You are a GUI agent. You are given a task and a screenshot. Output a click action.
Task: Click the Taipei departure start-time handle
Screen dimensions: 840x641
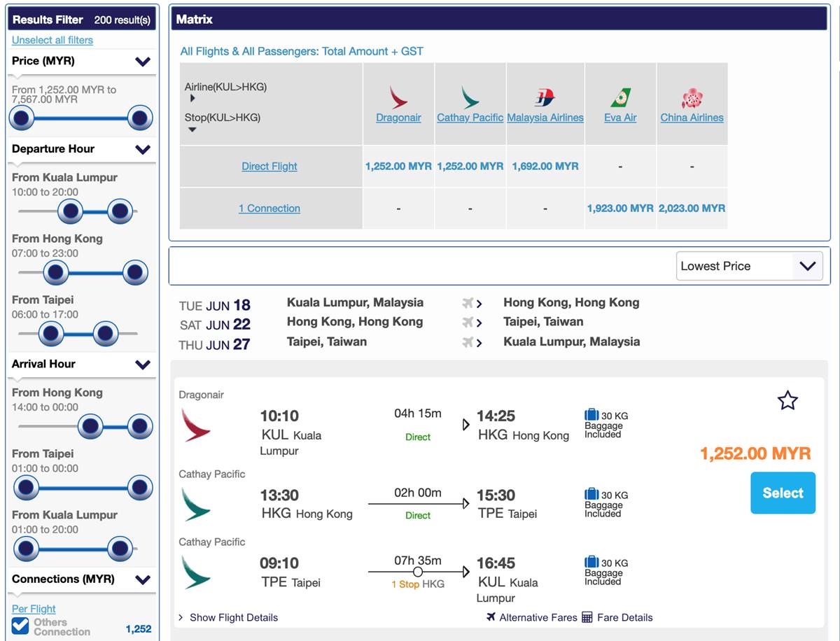coord(51,333)
